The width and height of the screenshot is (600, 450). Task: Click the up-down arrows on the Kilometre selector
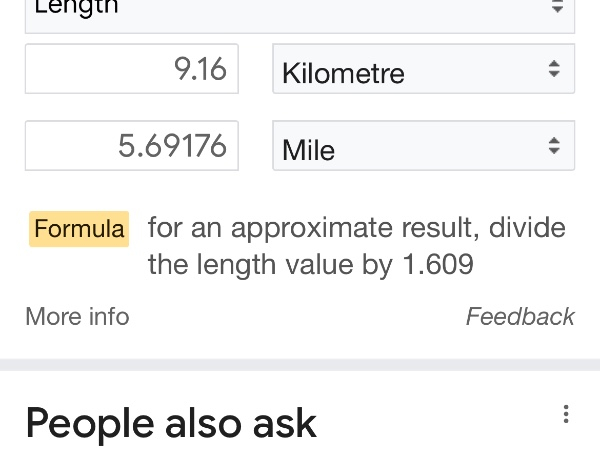pyautogui.click(x=553, y=69)
